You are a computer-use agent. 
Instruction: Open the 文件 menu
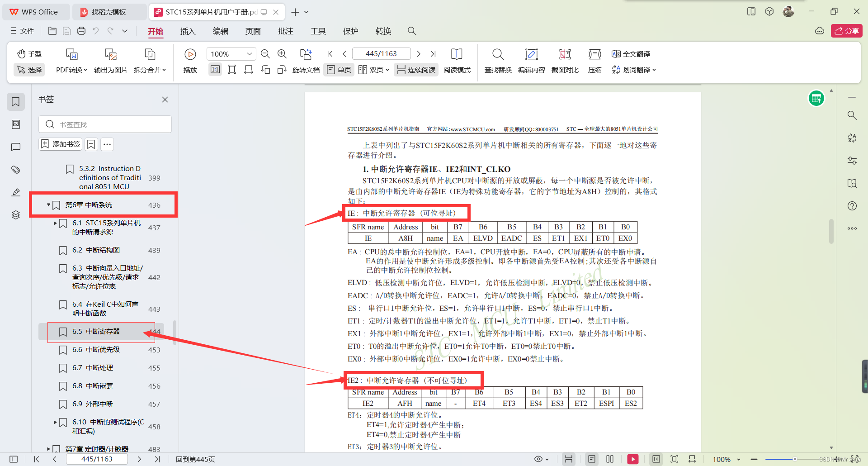(23, 31)
